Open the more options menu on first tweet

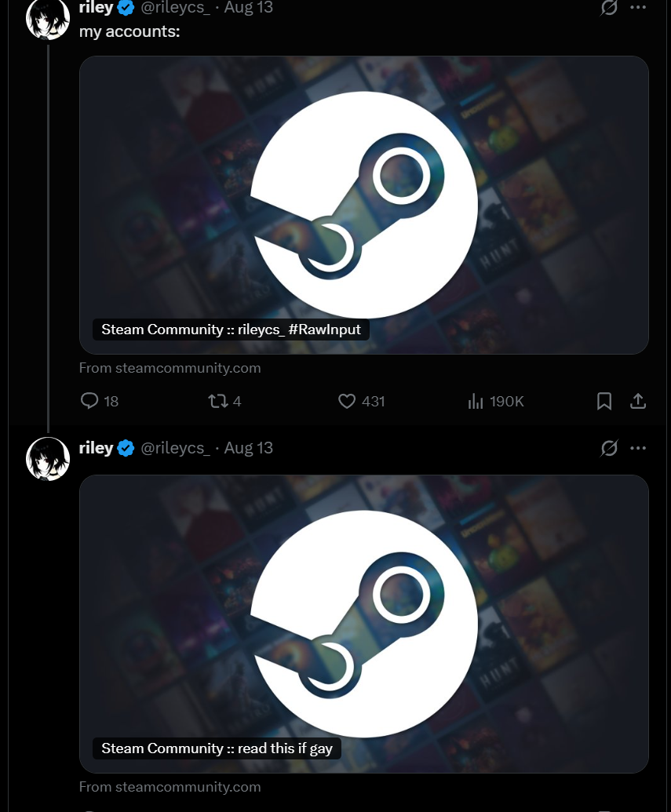pyautogui.click(x=638, y=7)
